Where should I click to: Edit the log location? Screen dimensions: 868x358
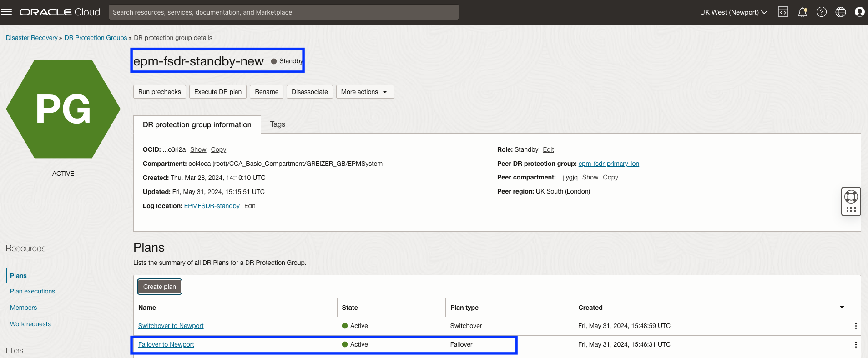click(x=250, y=206)
